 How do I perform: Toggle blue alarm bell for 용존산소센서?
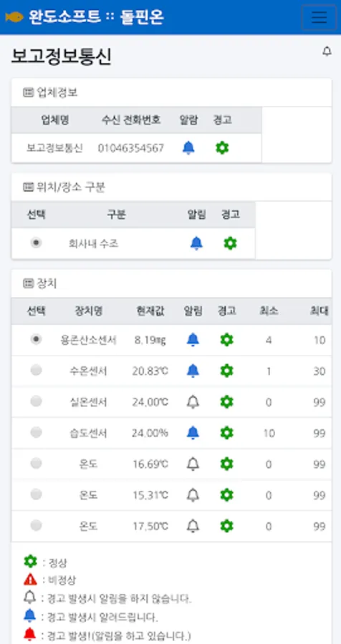tap(193, 340)
